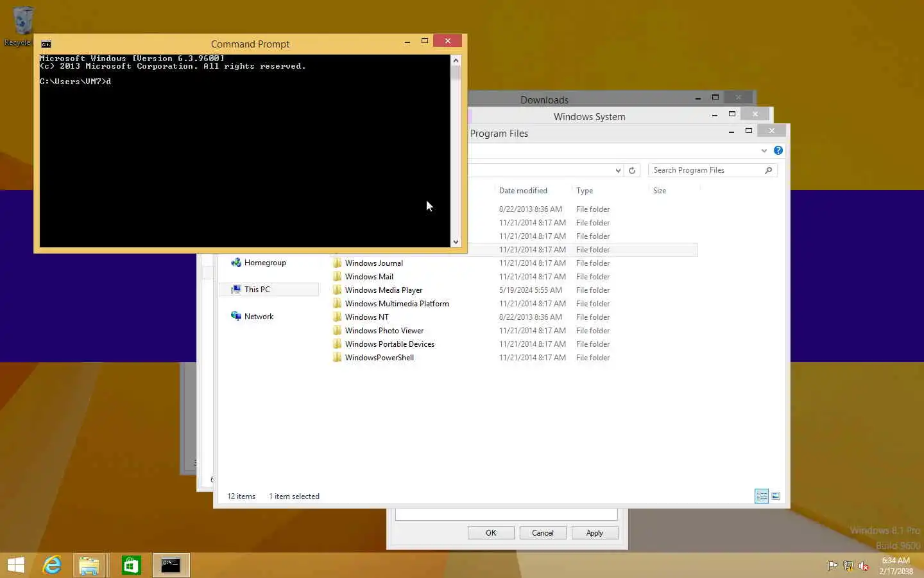Open the Start button on taskbar
Image resolution: width=924 pixels, height=578 pixels.
tap(16, 565)
